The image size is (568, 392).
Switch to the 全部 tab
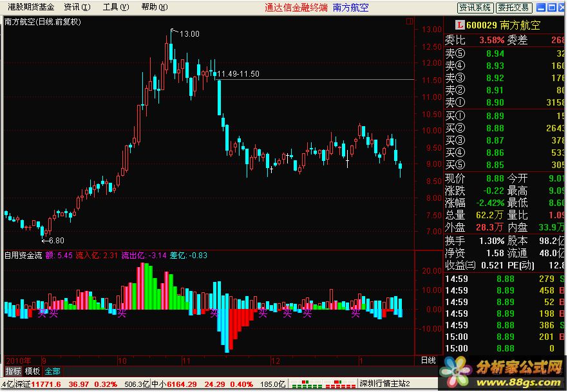click(53, 371)
